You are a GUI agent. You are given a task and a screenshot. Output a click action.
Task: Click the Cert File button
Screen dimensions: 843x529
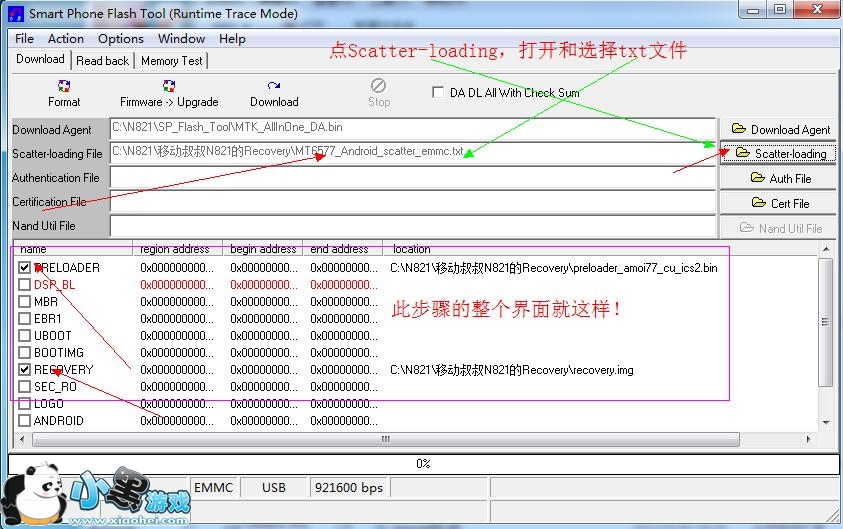[778, 203]
